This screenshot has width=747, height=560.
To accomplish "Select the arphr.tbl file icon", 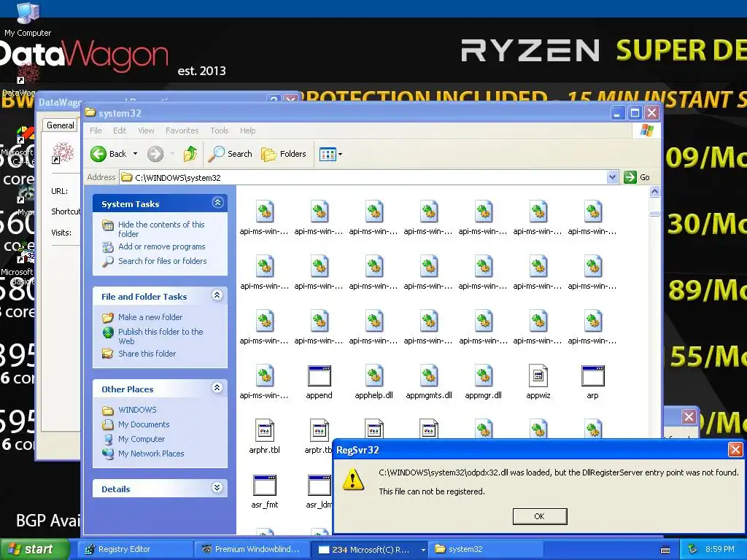I will (264, 431).
